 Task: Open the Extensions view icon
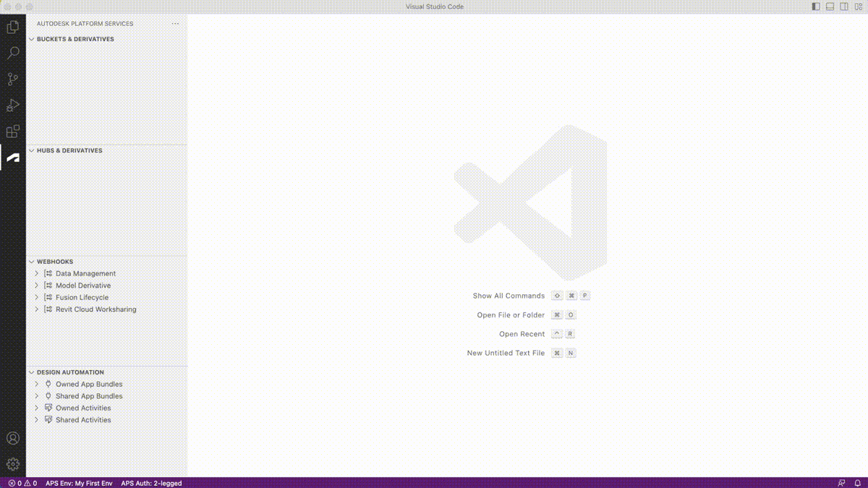[x=12, y=132]
